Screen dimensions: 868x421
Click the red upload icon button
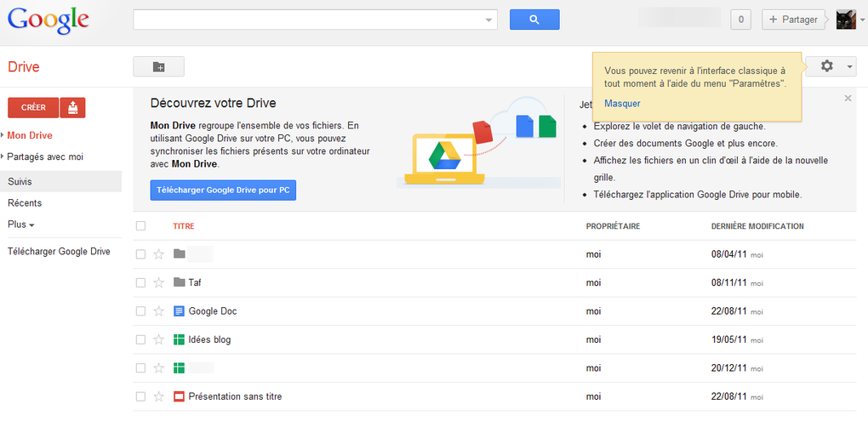click(72, 107)
